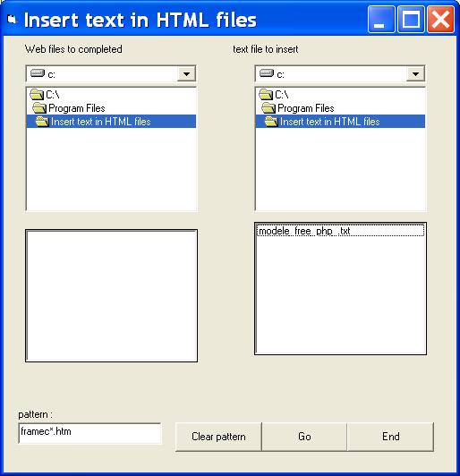Image resolution: width=460 pixels, height=476 pixels.
Task: Click the open folder icon of left selected directory
Action: point(42,122)
